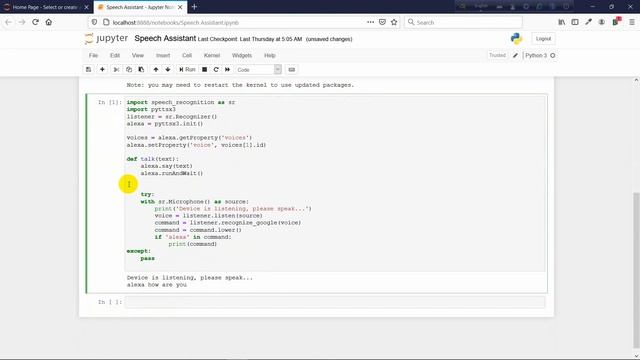Click the scrollbar down arrow
The width and height of the screenshot is (640, 360).
(636, 355)
